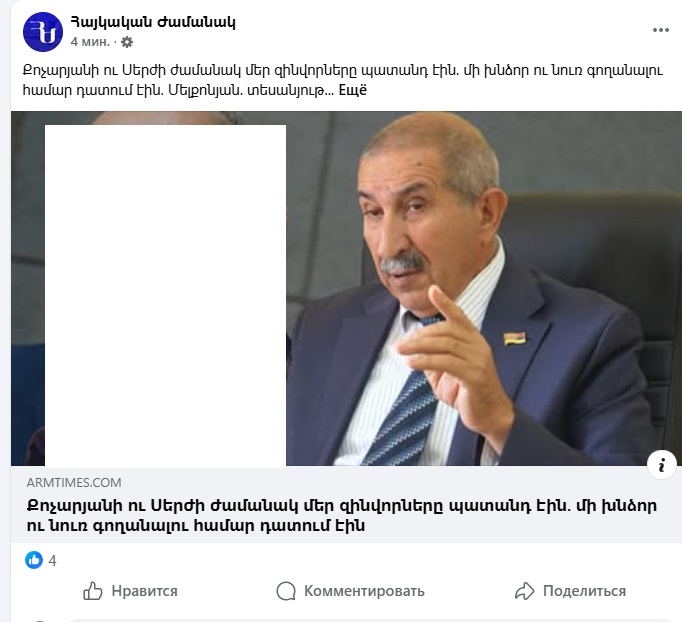
Task: Open the ARMTIMES.COM source link
Action: coord(74,482)
